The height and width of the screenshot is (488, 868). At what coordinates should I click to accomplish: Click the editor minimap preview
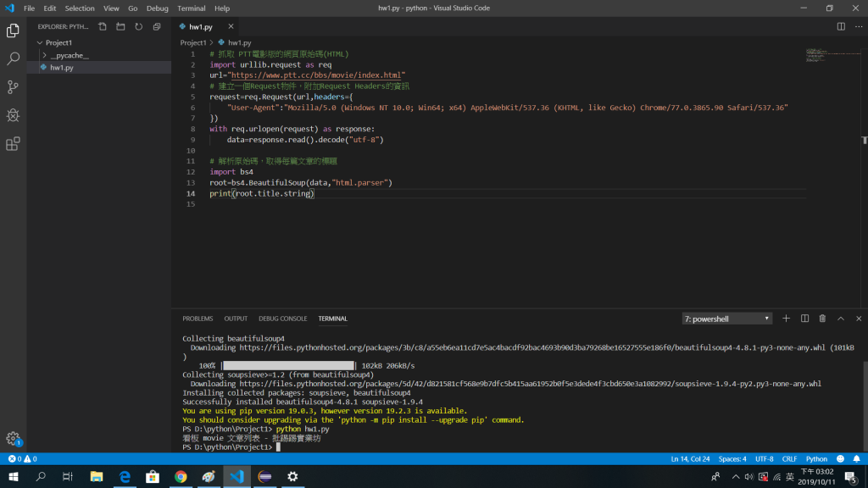[826, 56]
